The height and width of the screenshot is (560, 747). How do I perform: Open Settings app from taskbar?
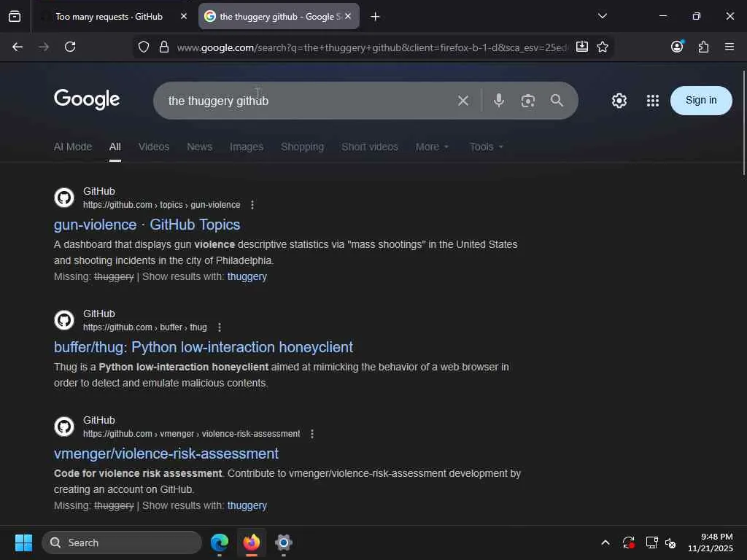[x=284, y=542]
